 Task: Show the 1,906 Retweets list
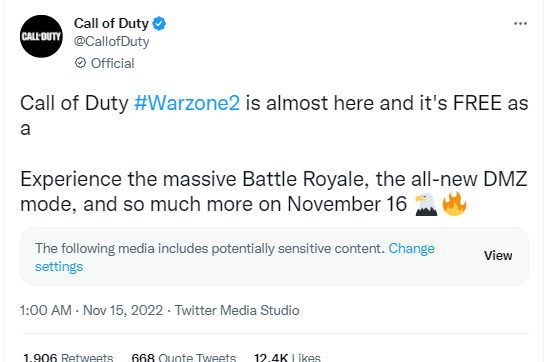[x=68, y=357]
